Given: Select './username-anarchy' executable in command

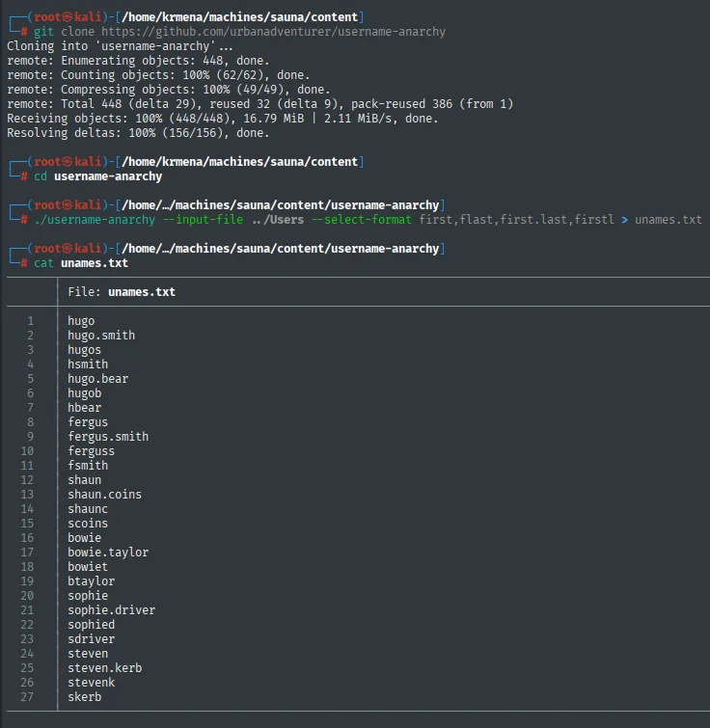Looking at the screenshot, I should (x=95, y=220).
